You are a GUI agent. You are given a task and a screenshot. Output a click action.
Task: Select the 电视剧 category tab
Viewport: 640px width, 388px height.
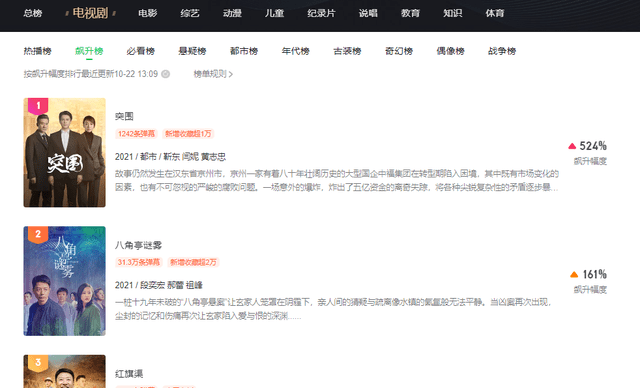pos(90,13)
